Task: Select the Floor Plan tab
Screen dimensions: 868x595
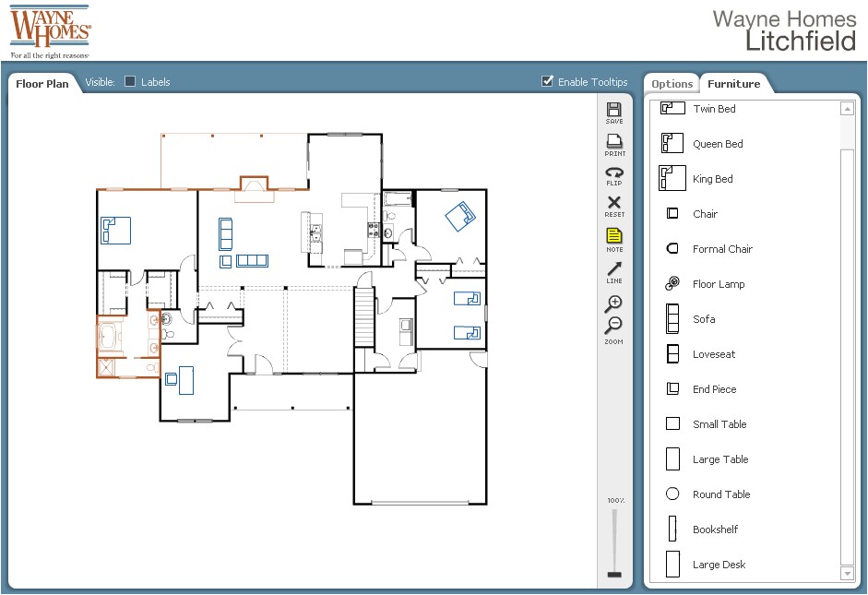Action: point(42,83)
